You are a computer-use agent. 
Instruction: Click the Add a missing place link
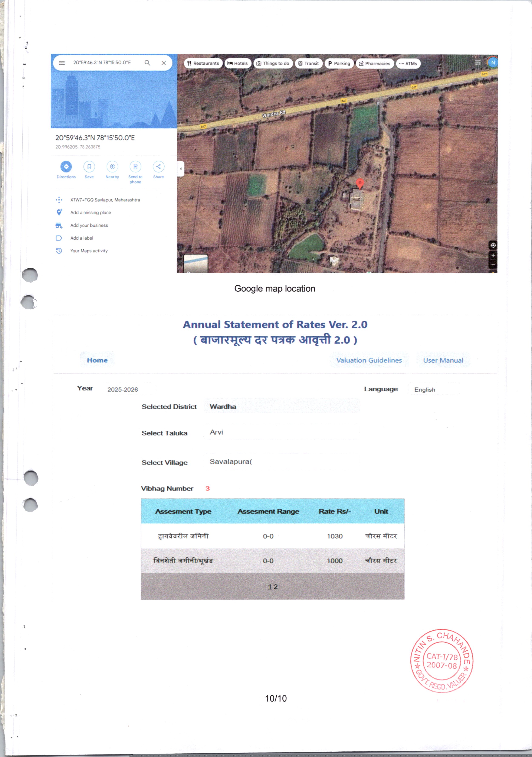(x=91, y=212)
